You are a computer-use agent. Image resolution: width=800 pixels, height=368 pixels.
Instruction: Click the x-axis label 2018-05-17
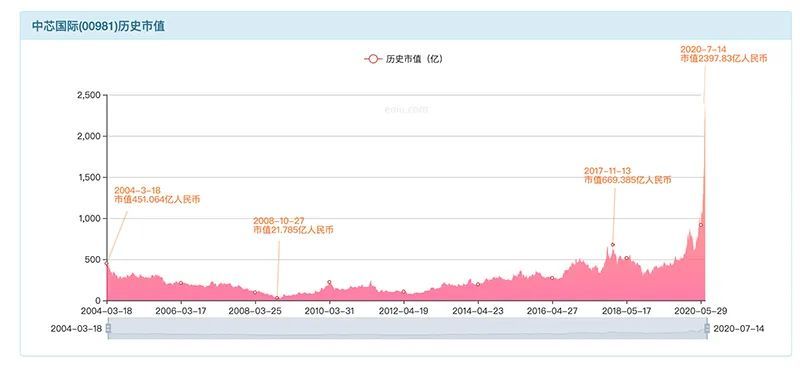pos(627,311)
